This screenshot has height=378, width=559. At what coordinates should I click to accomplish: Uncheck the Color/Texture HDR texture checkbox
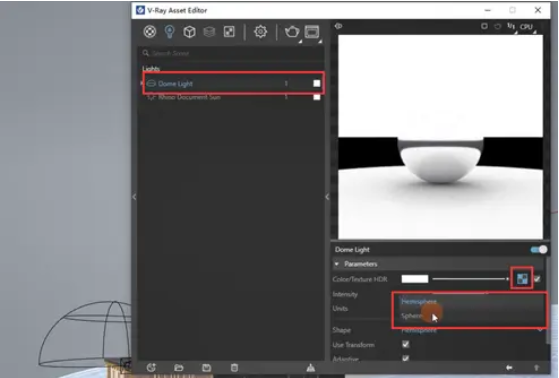coord(537,279)
